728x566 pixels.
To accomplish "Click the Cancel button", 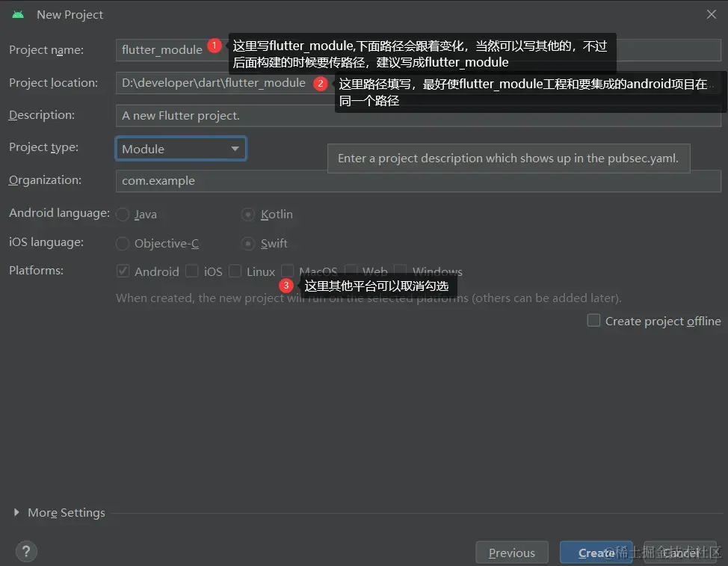I will click(680, 553).
